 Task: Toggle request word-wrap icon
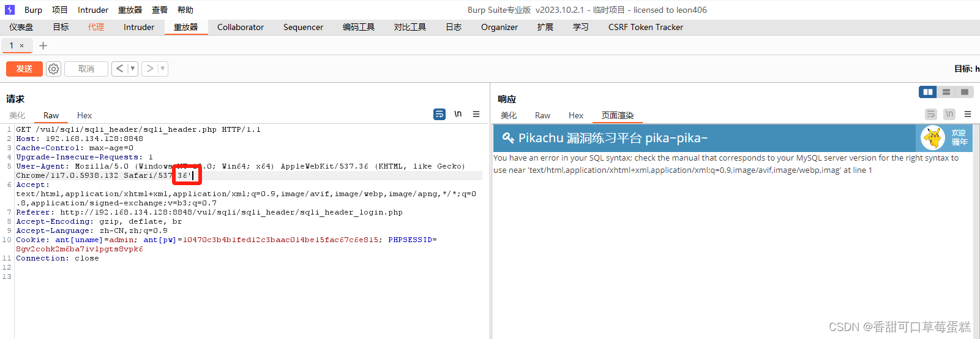tap(440, 114)
